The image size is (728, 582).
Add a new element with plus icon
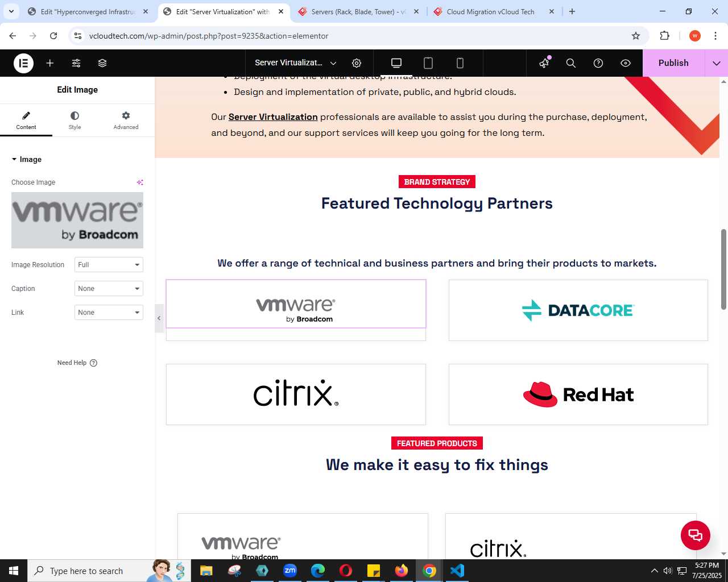50,63
